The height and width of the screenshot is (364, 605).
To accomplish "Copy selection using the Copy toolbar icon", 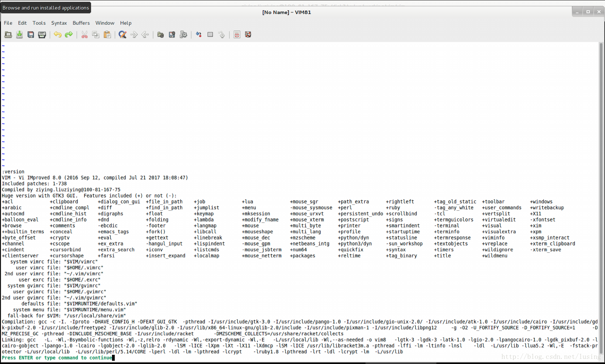I will (x=96, y=35).
